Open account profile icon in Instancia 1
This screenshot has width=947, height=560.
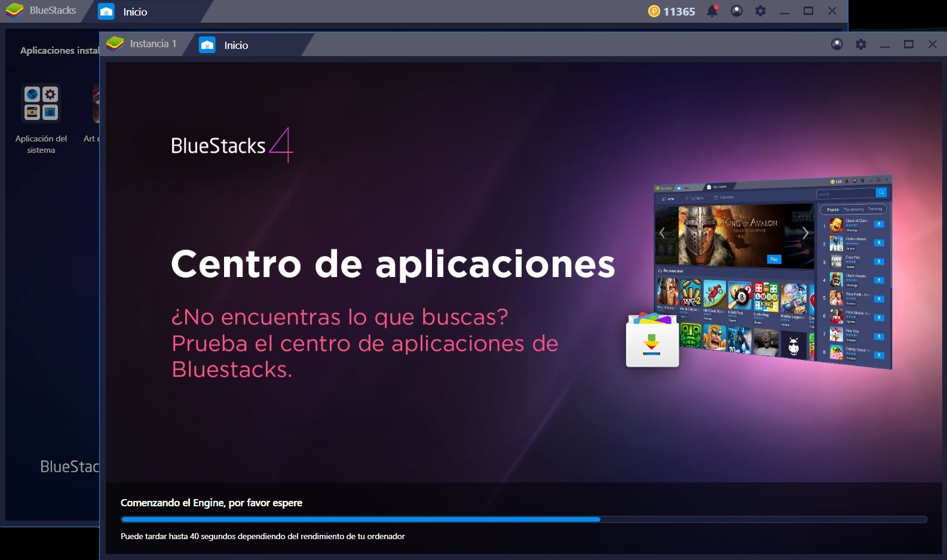pyautogui.click(x=837, y=44)
